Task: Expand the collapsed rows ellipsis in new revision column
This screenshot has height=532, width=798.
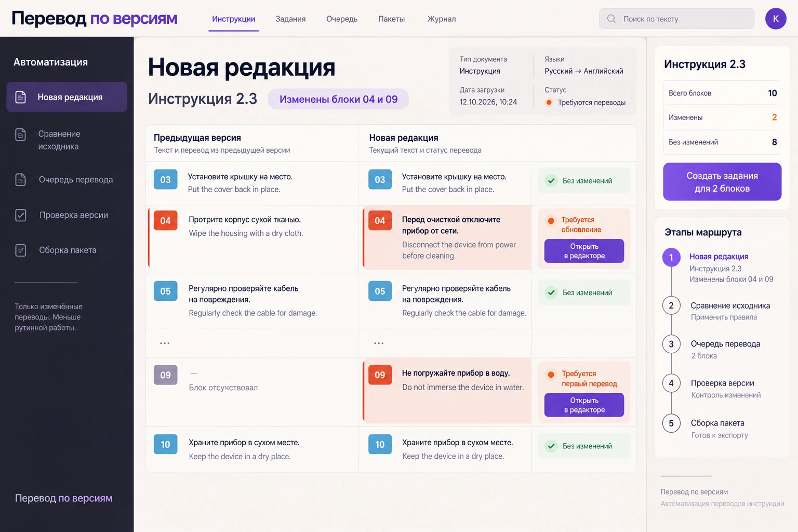Action: (379, 343)
